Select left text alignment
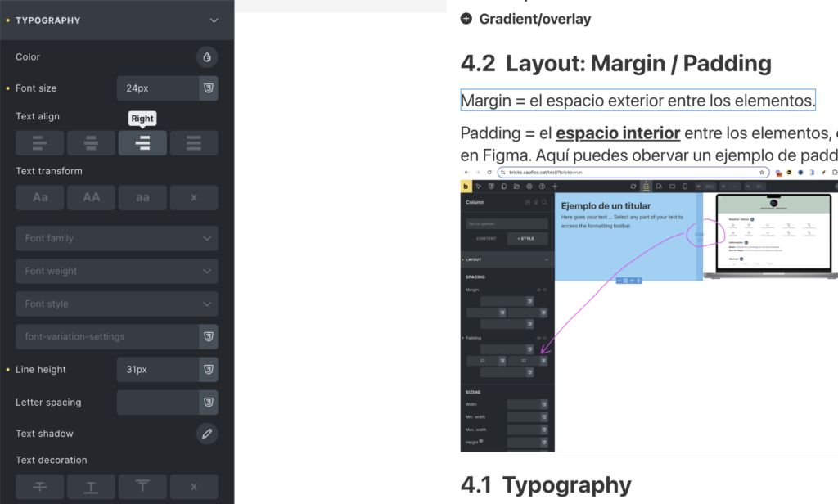The width and height of the screenshot is (838, 504). [x=39, y=143]
